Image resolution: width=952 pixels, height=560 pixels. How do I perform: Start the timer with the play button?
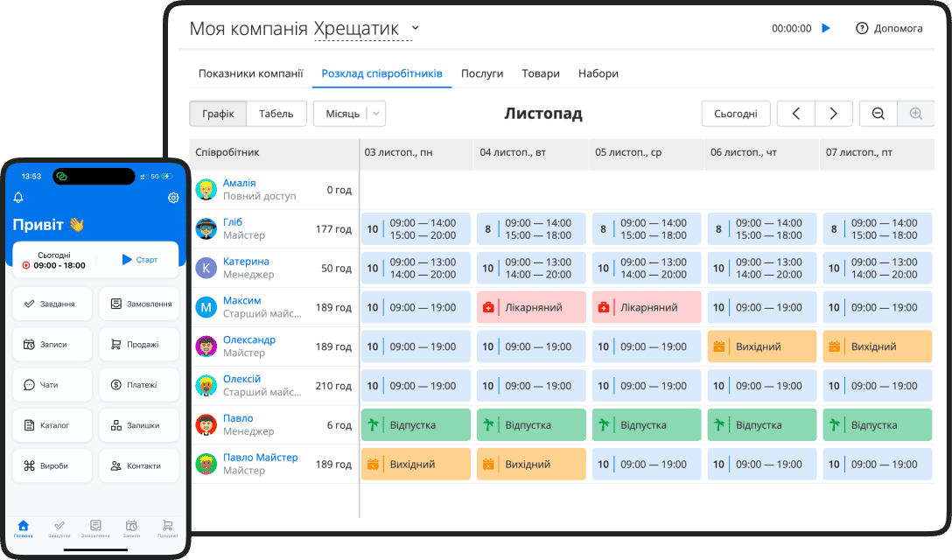click(x=825, y=27)
